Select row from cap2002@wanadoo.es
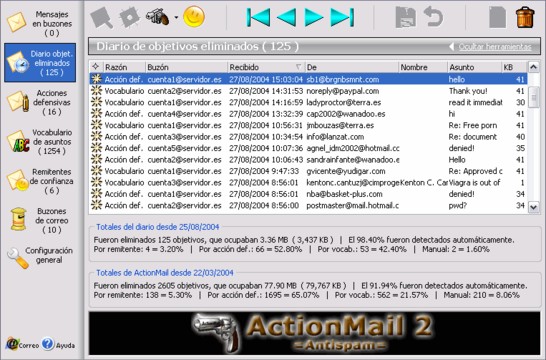546x360 pixels. tap(309, 114)
